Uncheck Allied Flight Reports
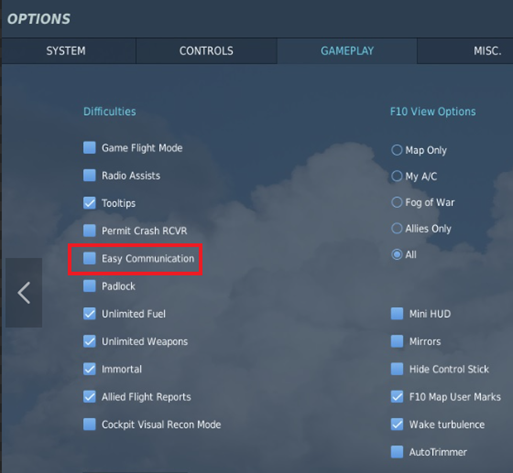Viewport: 513px width, 473px height. 89,397
